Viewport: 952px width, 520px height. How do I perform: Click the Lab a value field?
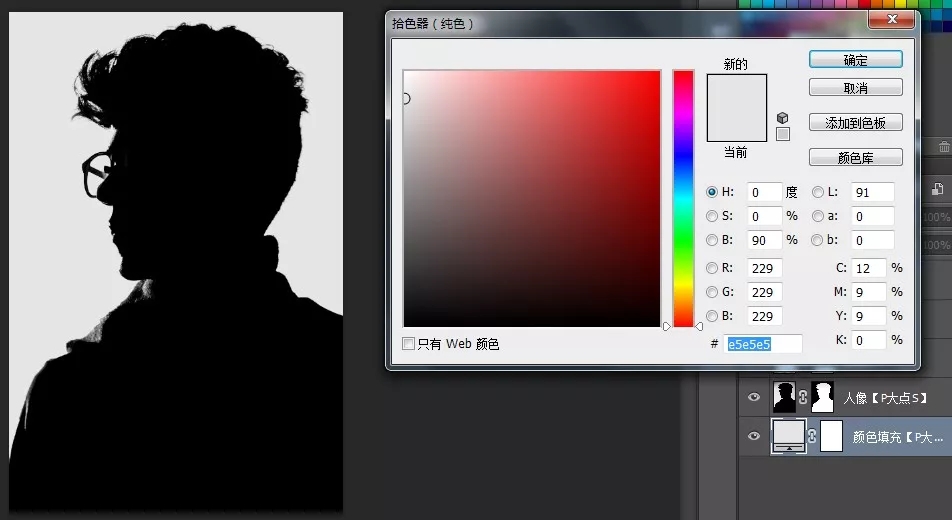pos(872,216)
